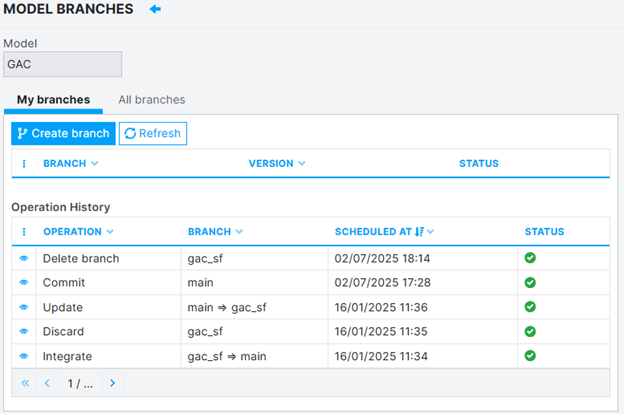View details of Discard operation
Viewport: 624px width, 414px height.
click(x=24, y=332)
